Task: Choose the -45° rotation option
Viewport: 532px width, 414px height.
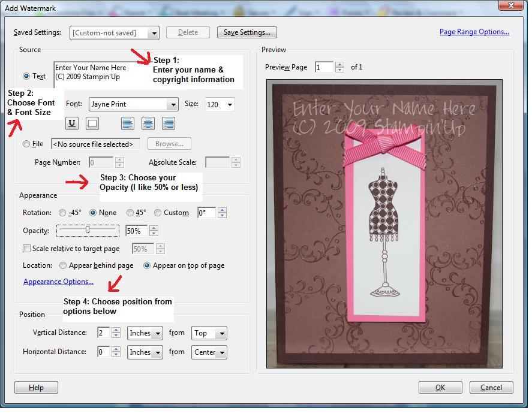Action: pyautogui.click(x=62, y=213)
